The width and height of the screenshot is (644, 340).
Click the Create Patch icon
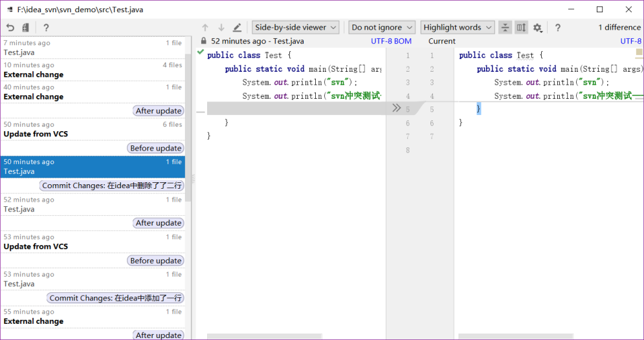[26, 28]
